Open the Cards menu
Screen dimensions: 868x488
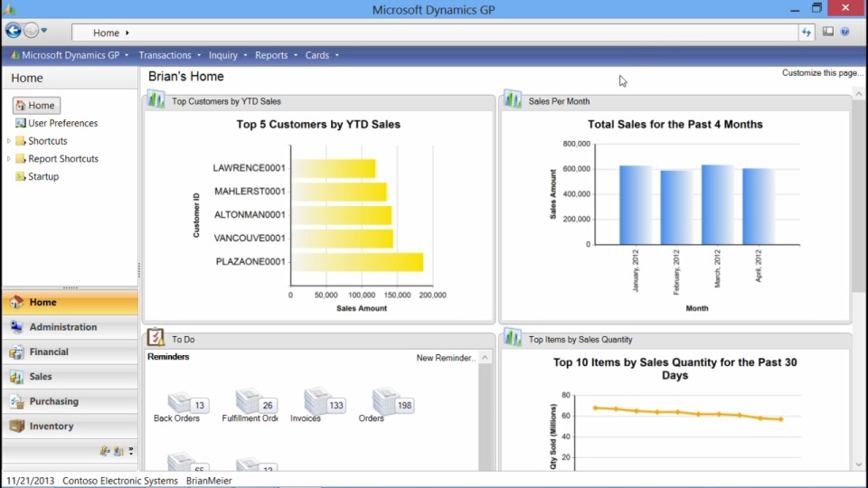pyautogui.click(x=322, y=55)
